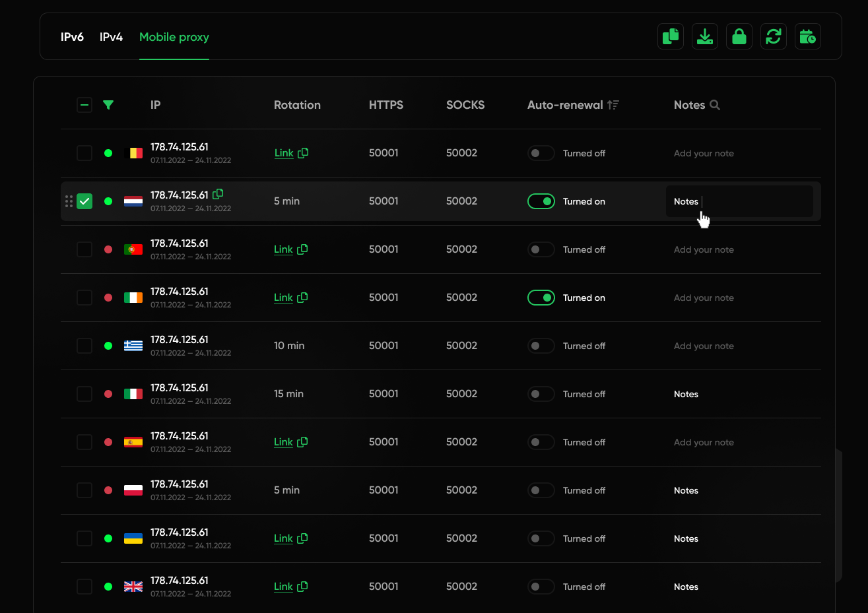Click the United Kingdom flag icon
Image resolution: width=868 pixels, height=613 pixels.
coord(133,587)
